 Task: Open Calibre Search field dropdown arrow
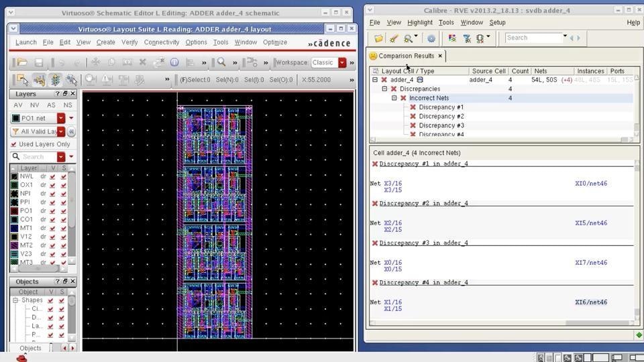pos(565,36)
